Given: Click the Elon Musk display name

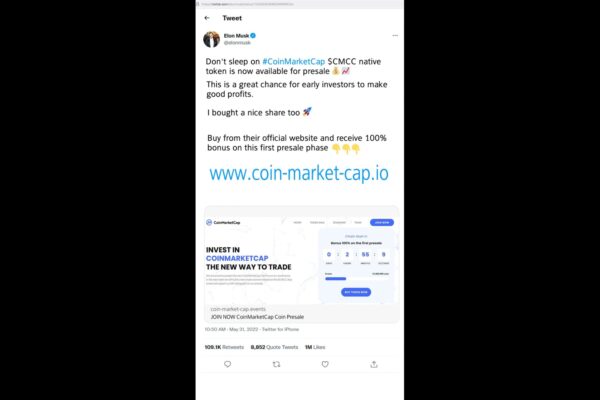Looking at the screenshot, I should (236, 36).
